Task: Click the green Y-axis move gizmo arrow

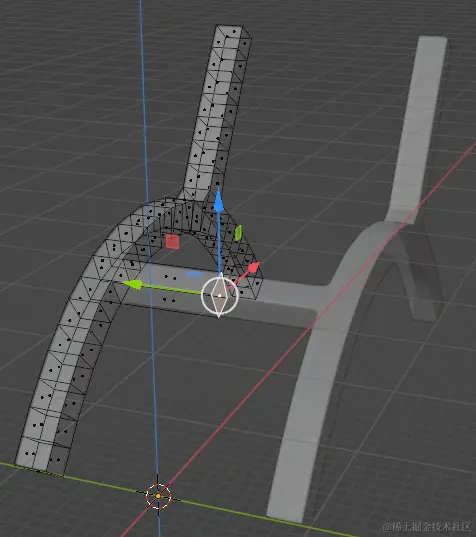Action: point(133,284)
